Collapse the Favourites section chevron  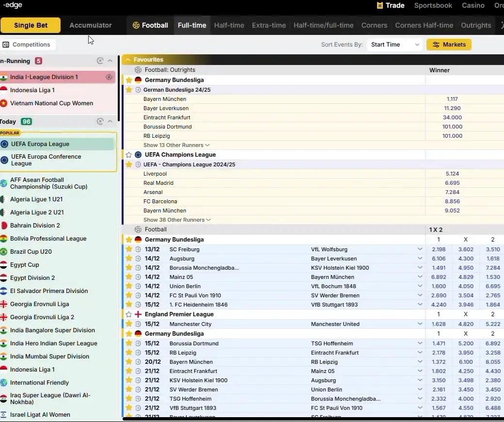pyautogui.click(x=128, y=60)
